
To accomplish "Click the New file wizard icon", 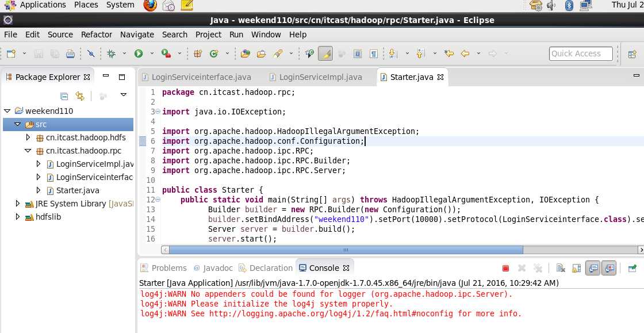I will point(11,53).
